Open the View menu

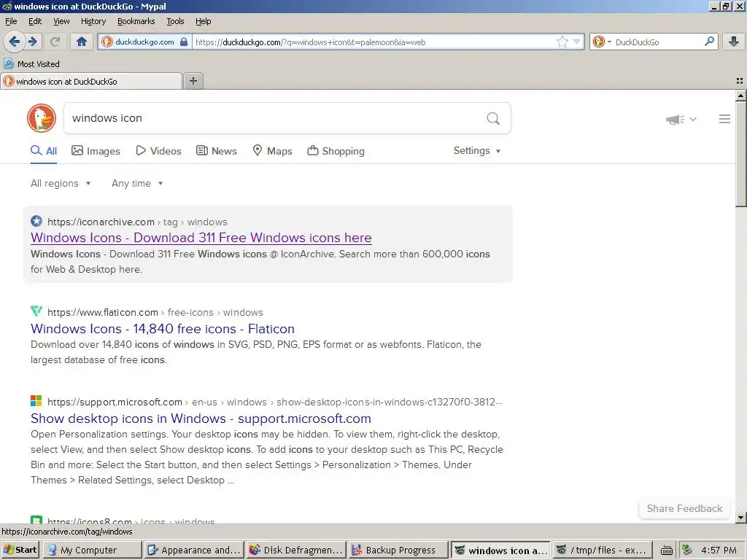pos(61,21)
